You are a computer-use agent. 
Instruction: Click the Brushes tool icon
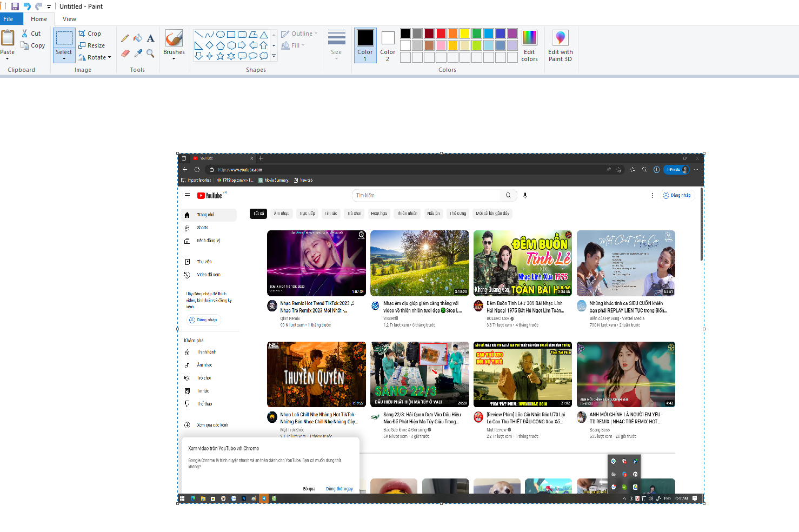pyautogui.click(x=174, y=38)
